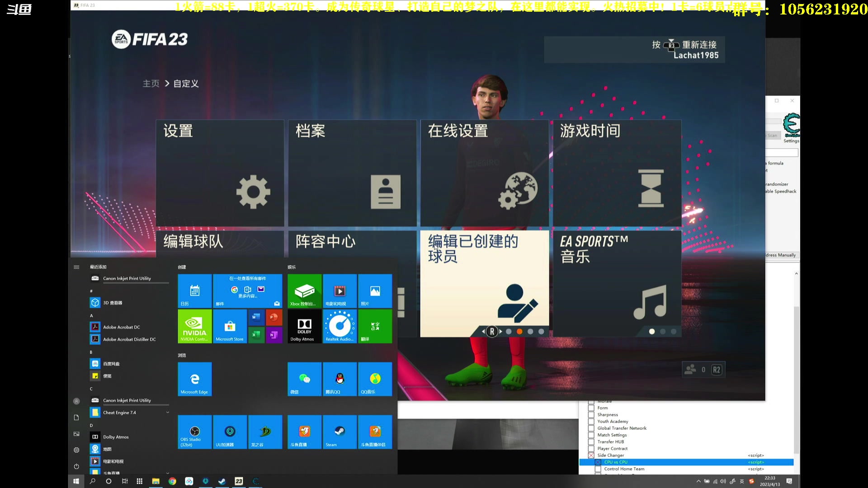868x488 pixels.
Task: Launch OBS Studio (32bit) tile
Action: pyautogui.click(x=194, y=432)
